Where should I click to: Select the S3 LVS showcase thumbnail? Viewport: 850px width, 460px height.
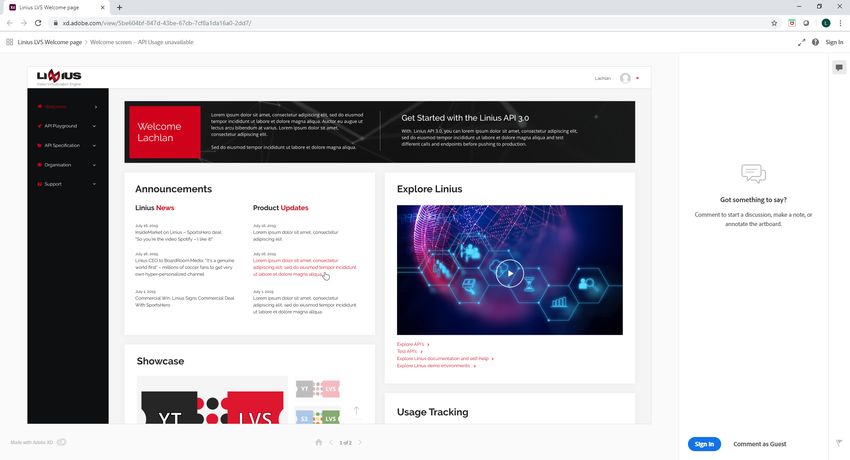(318, 418)
